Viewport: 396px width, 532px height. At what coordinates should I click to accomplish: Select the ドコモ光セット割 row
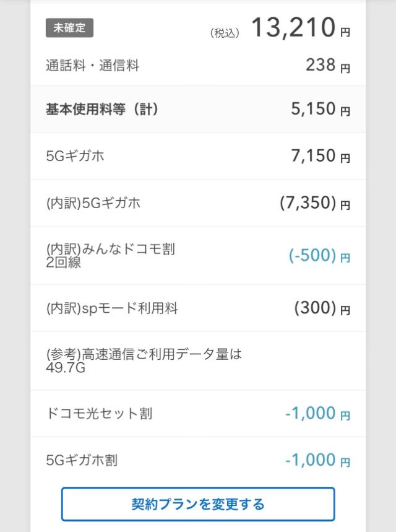[198, 413]
